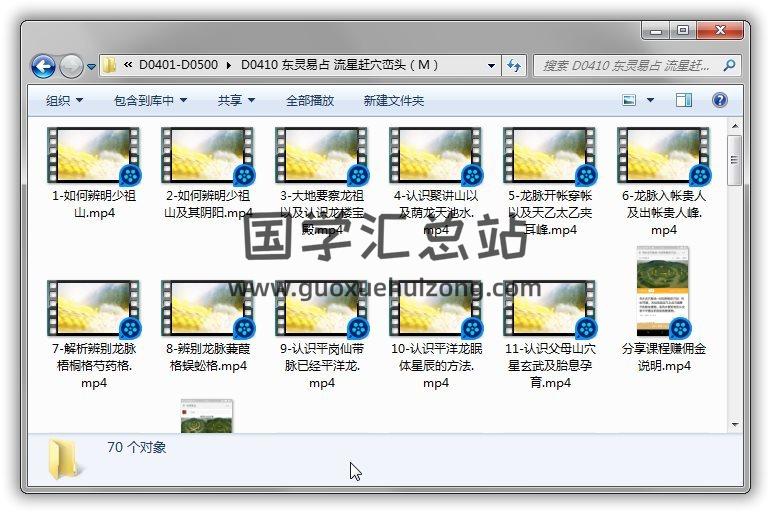771x514 pixels.
Task: Open 包含到库中 dropdown menu
Action: tap(150, 101)
